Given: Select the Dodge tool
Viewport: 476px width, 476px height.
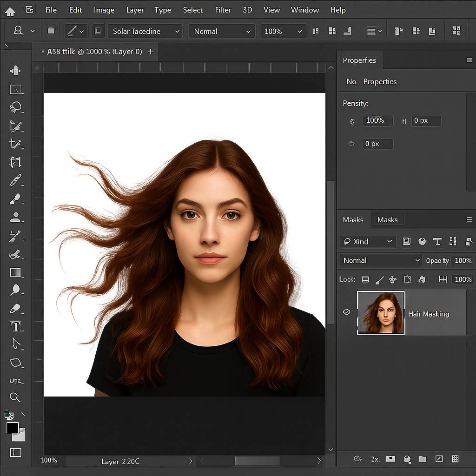Looking at the screenshot, I should (15, 290).
